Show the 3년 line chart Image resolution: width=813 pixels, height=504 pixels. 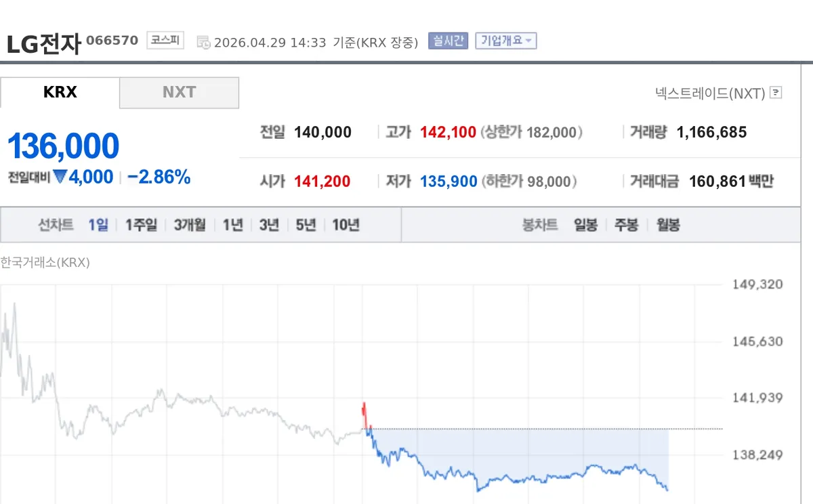click(x=269, y=226)
